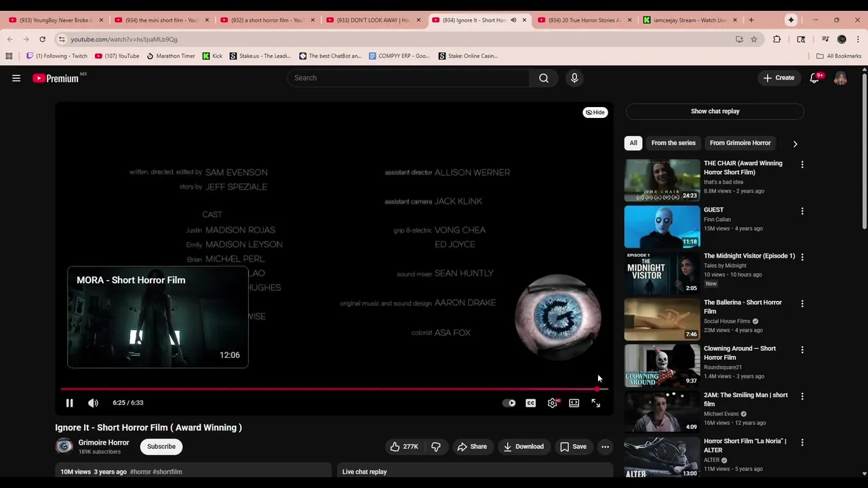This screenshot has width=868, height=488.
Task: Switch to the DON'T LOOK AWAY tab
Action: 374,20
